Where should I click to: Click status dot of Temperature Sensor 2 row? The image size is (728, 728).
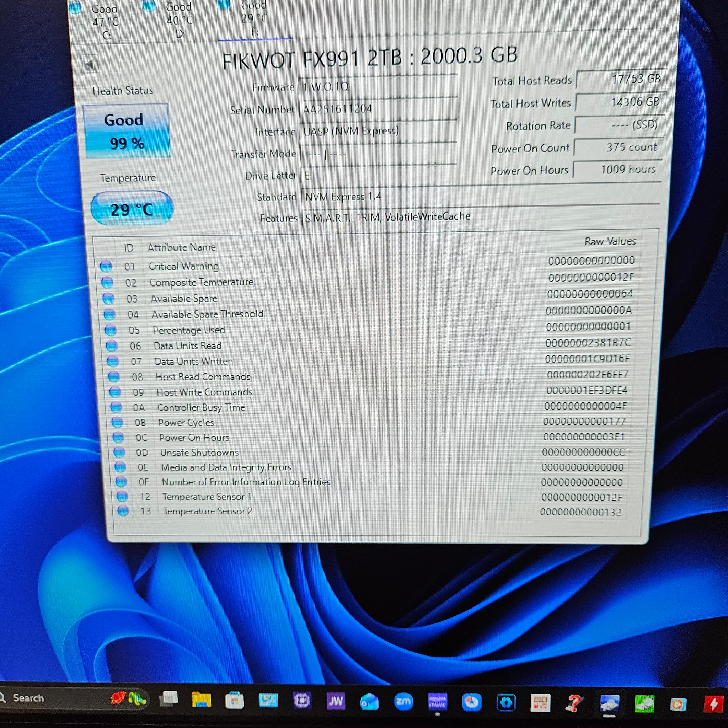coord(123,511)
